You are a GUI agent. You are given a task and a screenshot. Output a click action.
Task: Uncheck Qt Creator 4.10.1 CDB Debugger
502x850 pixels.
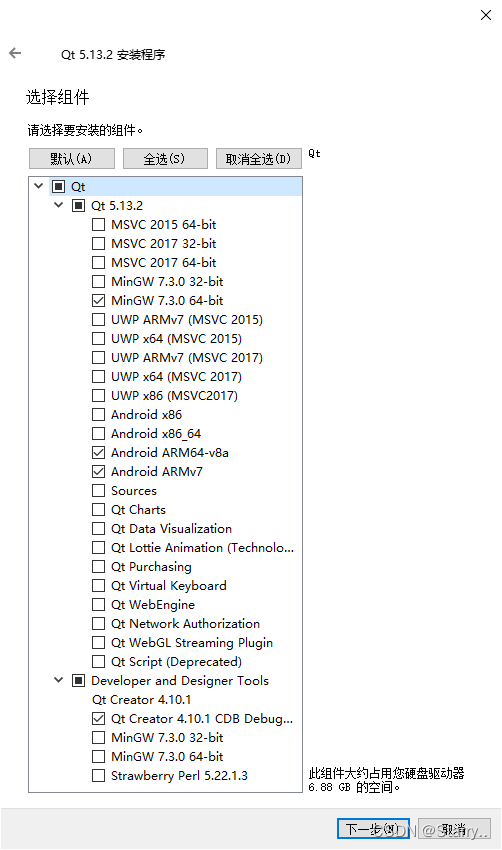[98, 719]
